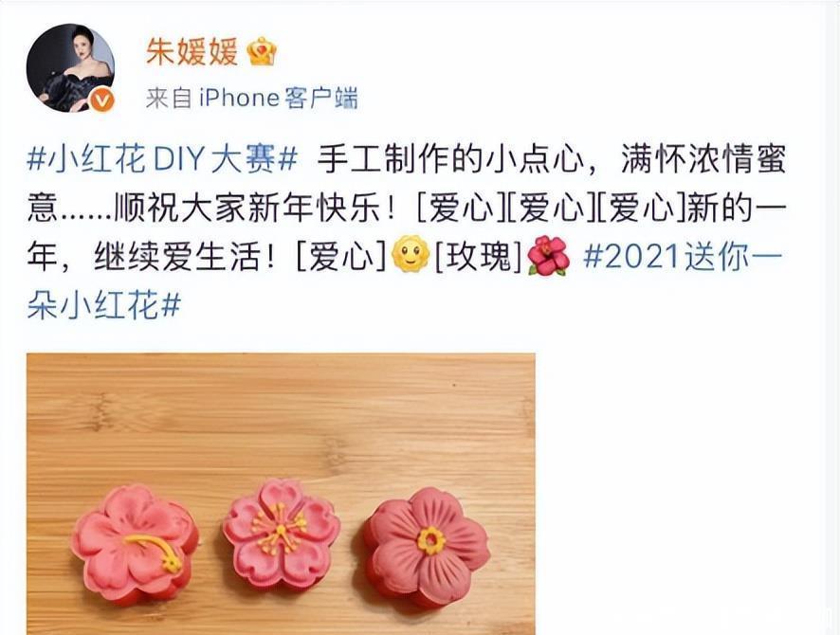Click the yellow center of right pastry
Image resolution: width=840 pixels, height=635 pixels.
pyautogui.click(x=431, y=540)
